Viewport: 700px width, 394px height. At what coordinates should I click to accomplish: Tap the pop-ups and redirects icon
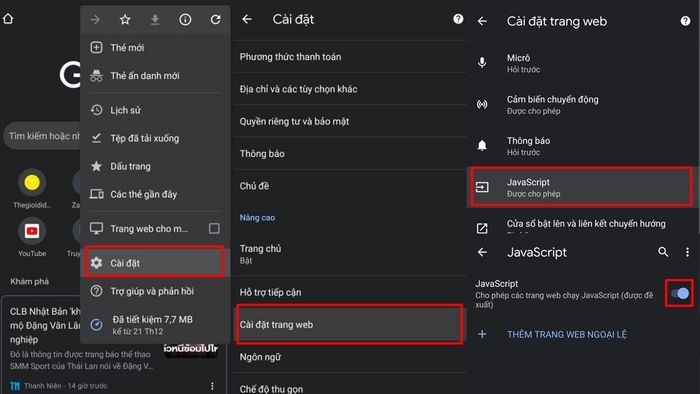tap(482, 228)
